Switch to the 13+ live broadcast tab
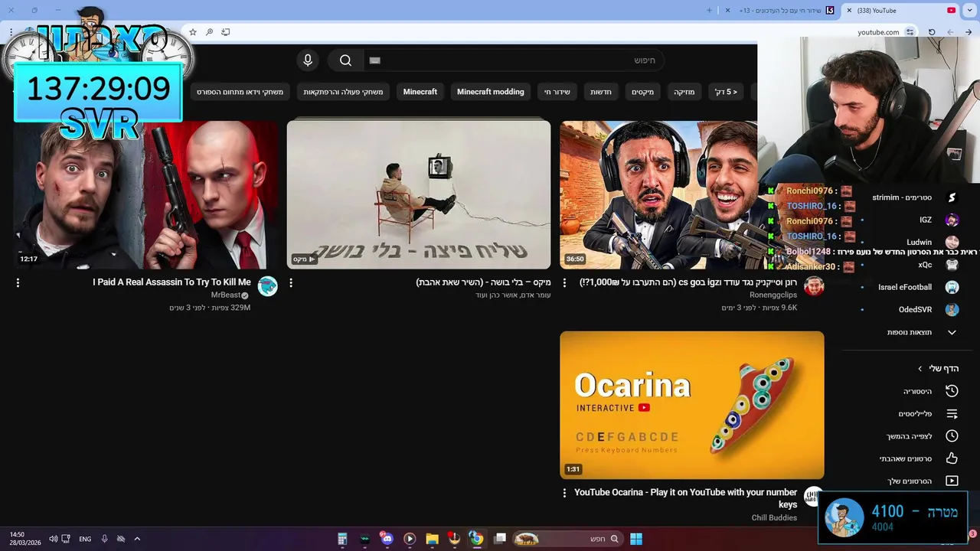The height and width of the screenshot is (551, 980). click(x=781, y=10)
